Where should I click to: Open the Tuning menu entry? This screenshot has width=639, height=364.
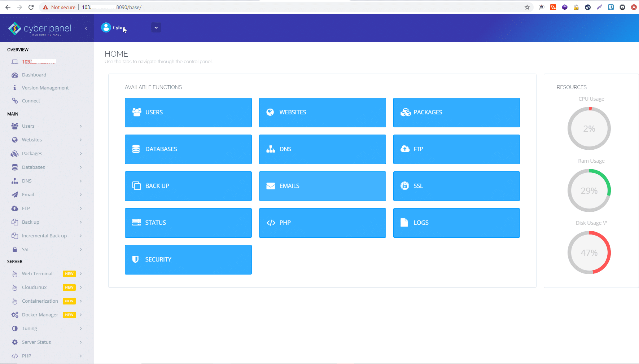coord(14,328)
